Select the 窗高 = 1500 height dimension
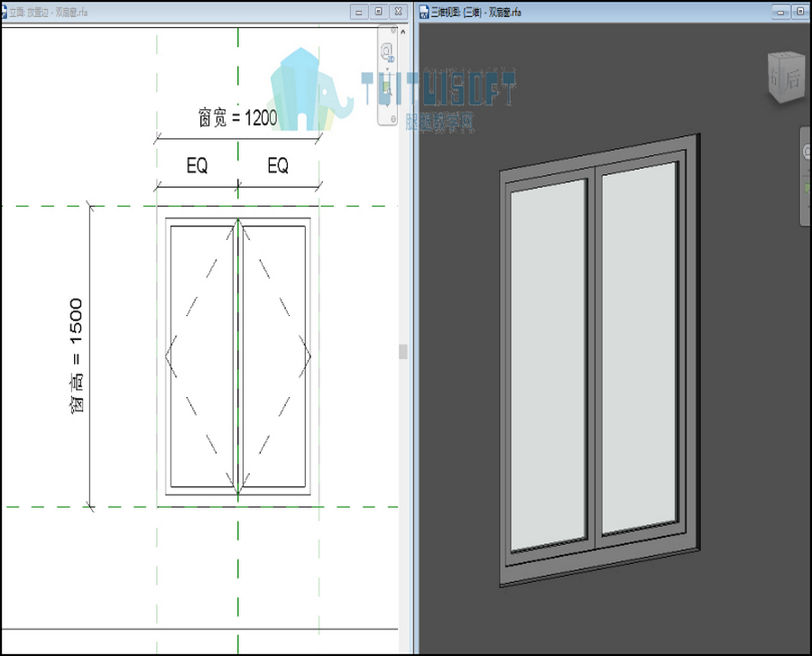Viewport: 812px width, 656px height. pyautogui.click(x=76, y=356)
